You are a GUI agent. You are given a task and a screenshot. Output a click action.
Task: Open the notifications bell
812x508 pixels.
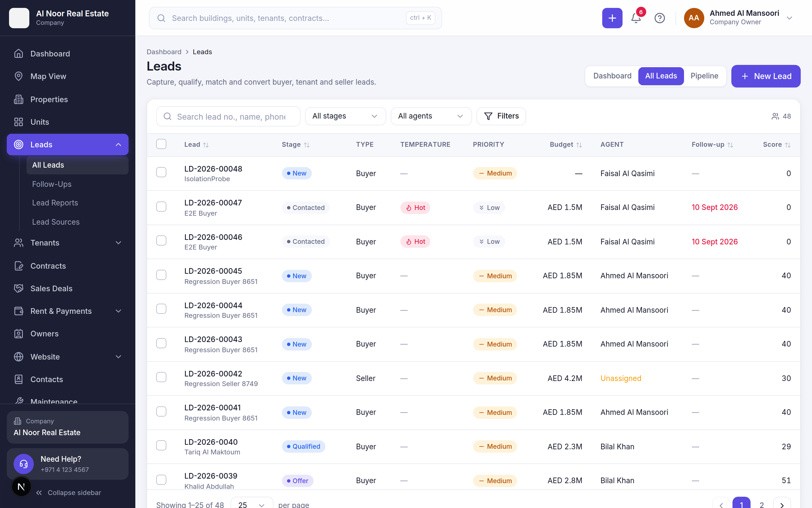pyautogui.click(x=636, y=18)
